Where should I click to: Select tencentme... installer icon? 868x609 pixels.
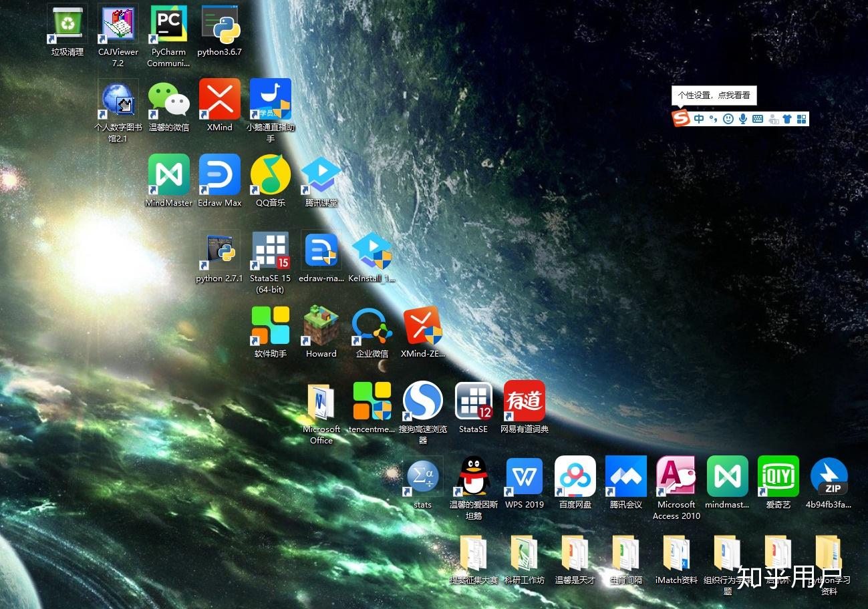pyautogui.click(x=372, y=401)
